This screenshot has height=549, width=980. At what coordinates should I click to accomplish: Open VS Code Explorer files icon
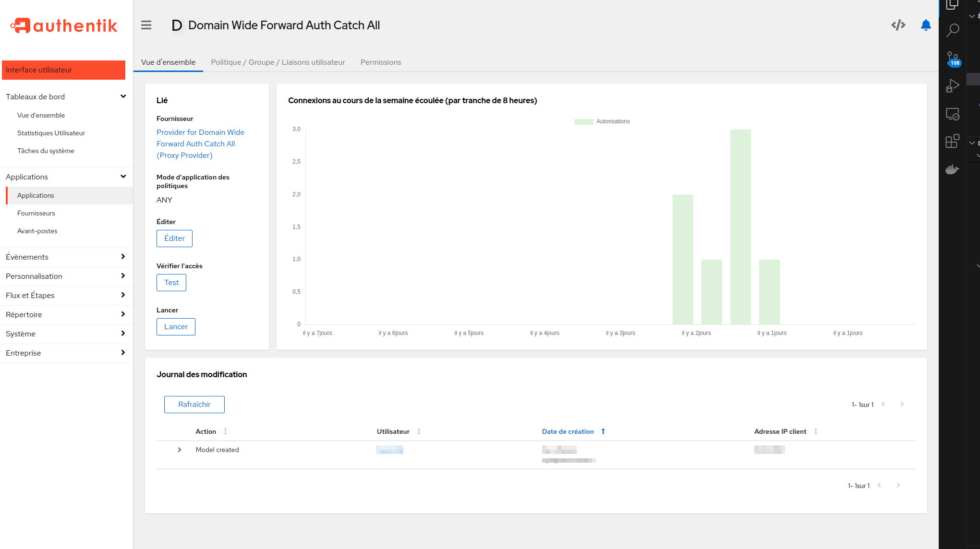click(952, 5)
